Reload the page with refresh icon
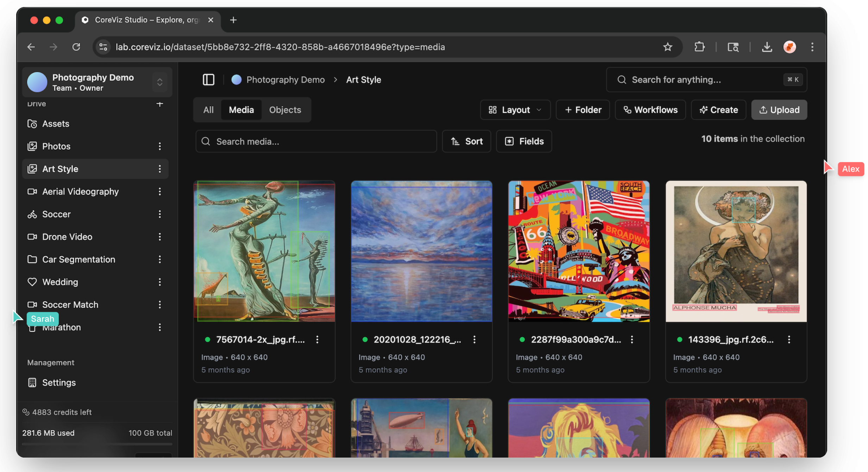Screen dimensions: 868x472 (x=76, y=47)
